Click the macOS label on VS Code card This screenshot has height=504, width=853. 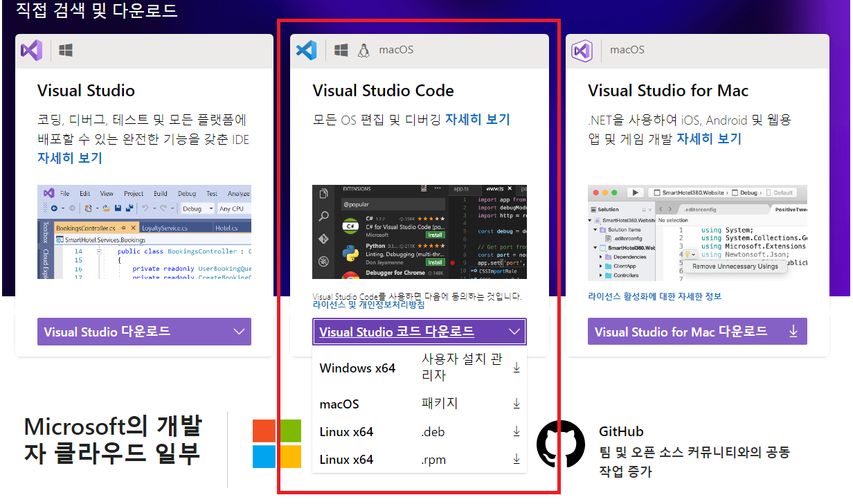click(396, 50)
